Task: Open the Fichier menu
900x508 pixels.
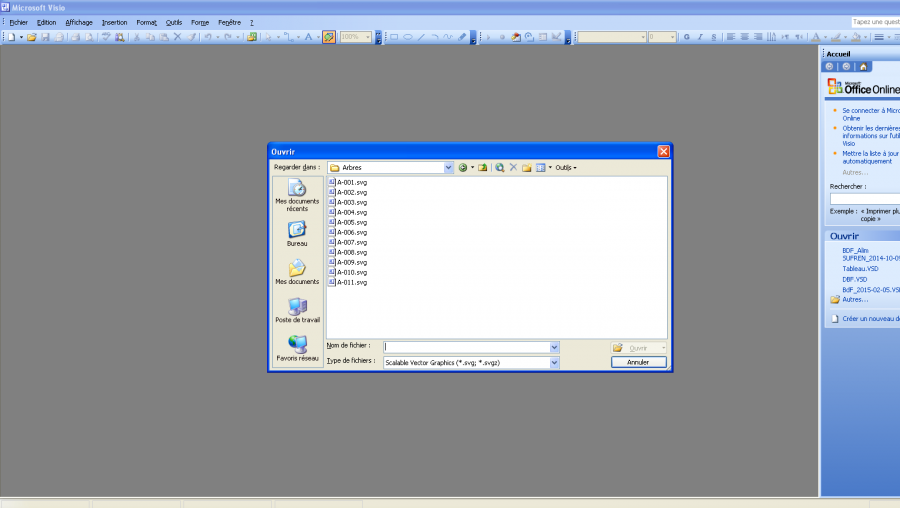Action: pyautogui.click(x=18, y=22)
